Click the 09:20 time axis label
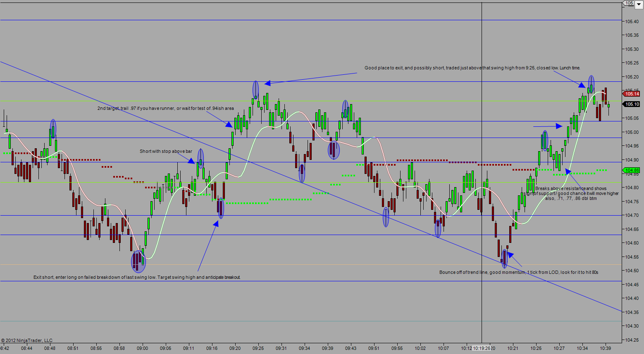The width and height of the screenshot is (644, 354). tap(235, 348)
